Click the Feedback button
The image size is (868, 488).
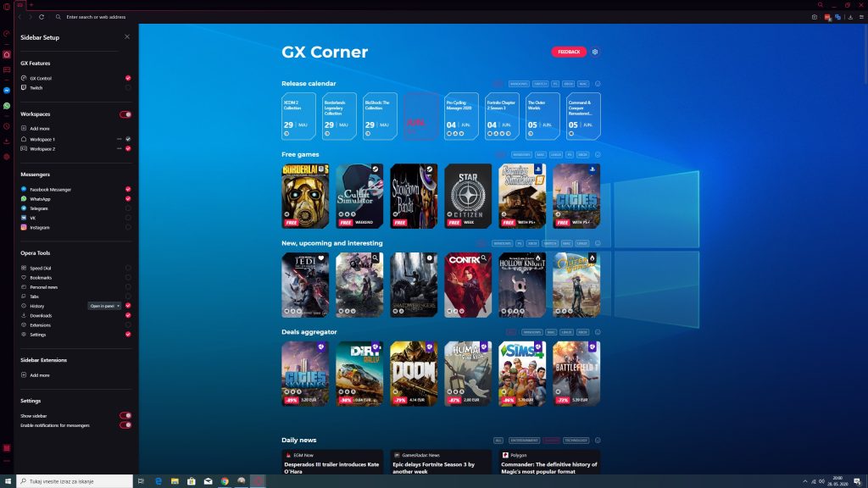click(569, 52)
